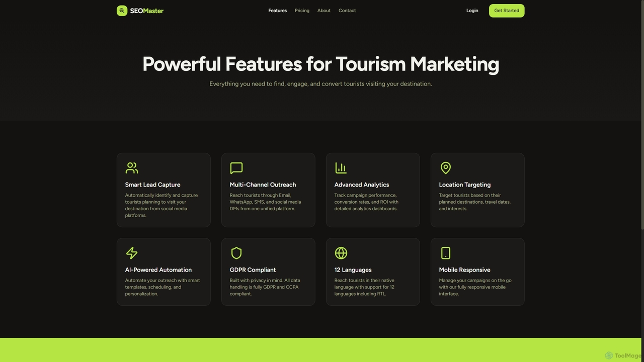Select the GDPR Compliant heading

tap(253, 269)
